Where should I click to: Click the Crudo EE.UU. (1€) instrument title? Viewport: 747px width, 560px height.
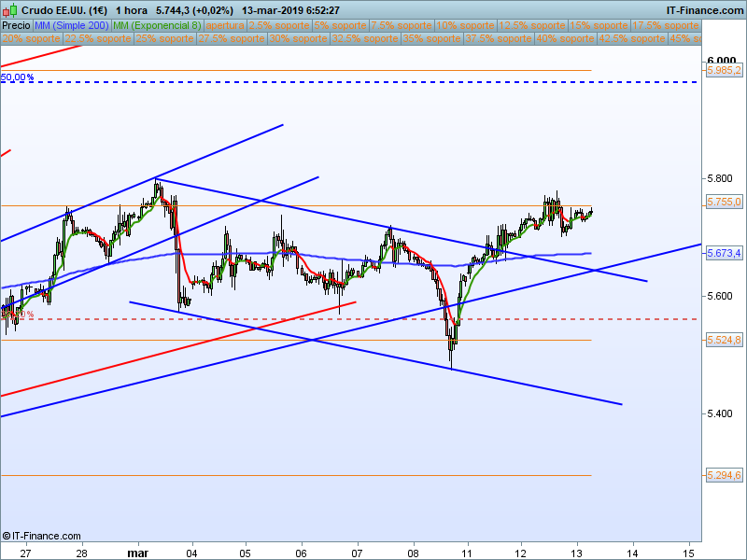point(64,10)
